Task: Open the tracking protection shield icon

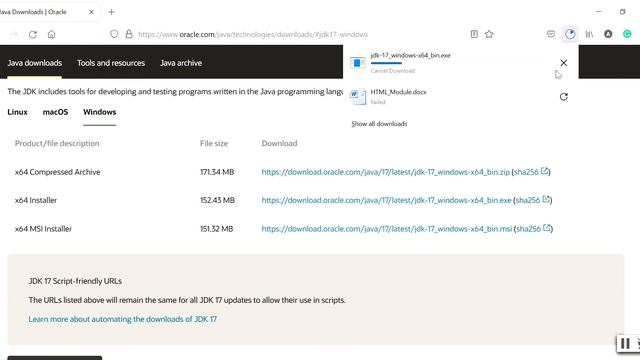Action: (114, 34)
